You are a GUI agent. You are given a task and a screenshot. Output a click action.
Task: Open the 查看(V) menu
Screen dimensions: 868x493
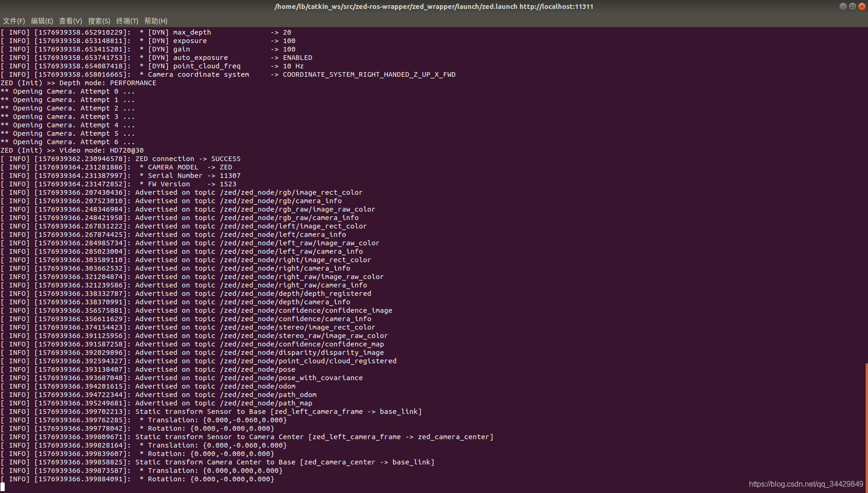71,21
